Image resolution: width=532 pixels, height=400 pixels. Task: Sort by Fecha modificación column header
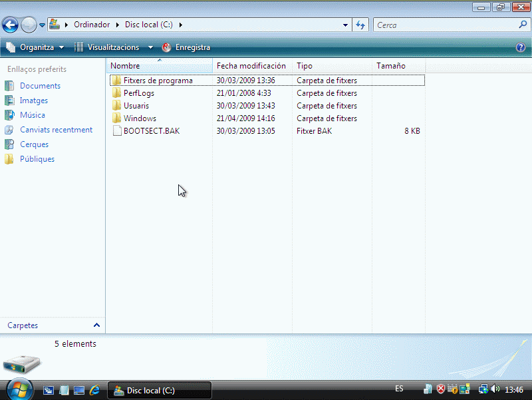251,66
